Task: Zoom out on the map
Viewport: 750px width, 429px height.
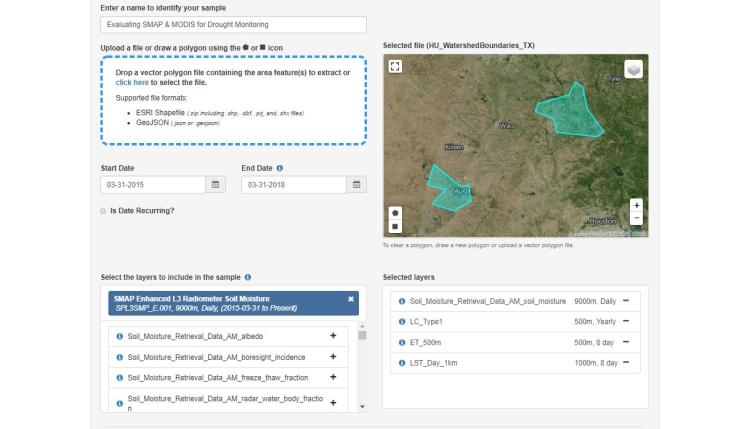Action: (x=636, y=218)
